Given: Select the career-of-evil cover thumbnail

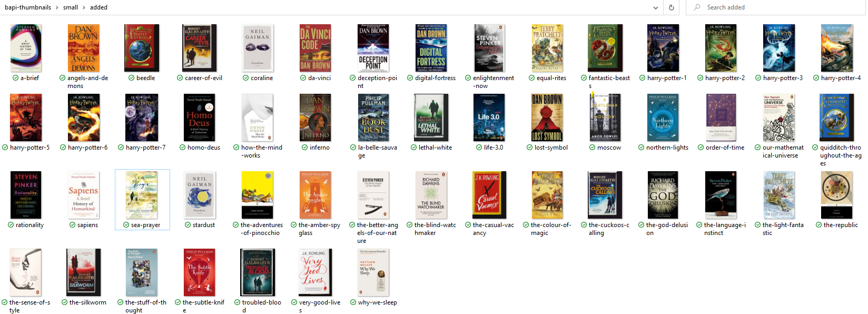Looking at the screenshot, I should coord(200,48).
